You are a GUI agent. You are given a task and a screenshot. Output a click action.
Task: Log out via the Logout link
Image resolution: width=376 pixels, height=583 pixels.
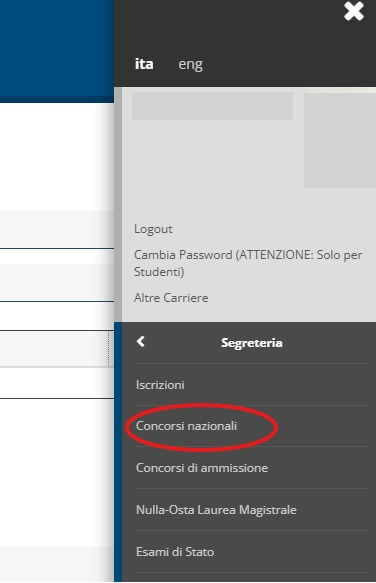pyautogui.click(x=153, y=229)
